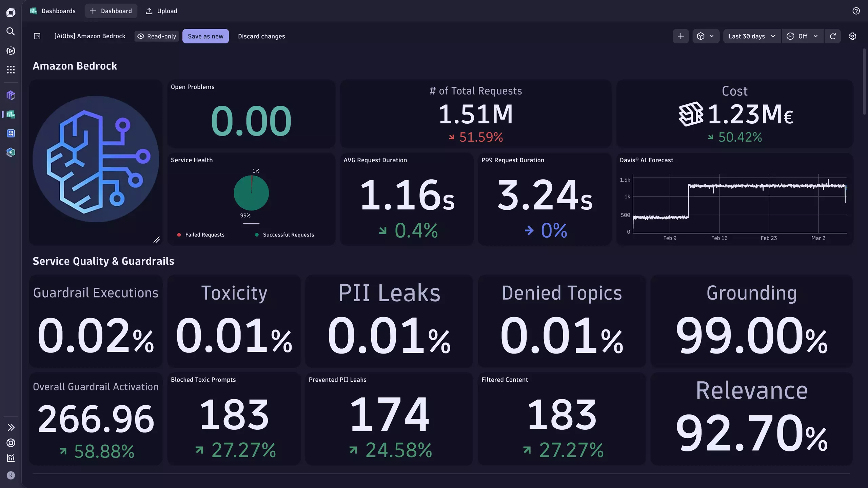Click the 58.88% guardrail activation trend
Screen dimensions: 868x488
pos(97,451)
